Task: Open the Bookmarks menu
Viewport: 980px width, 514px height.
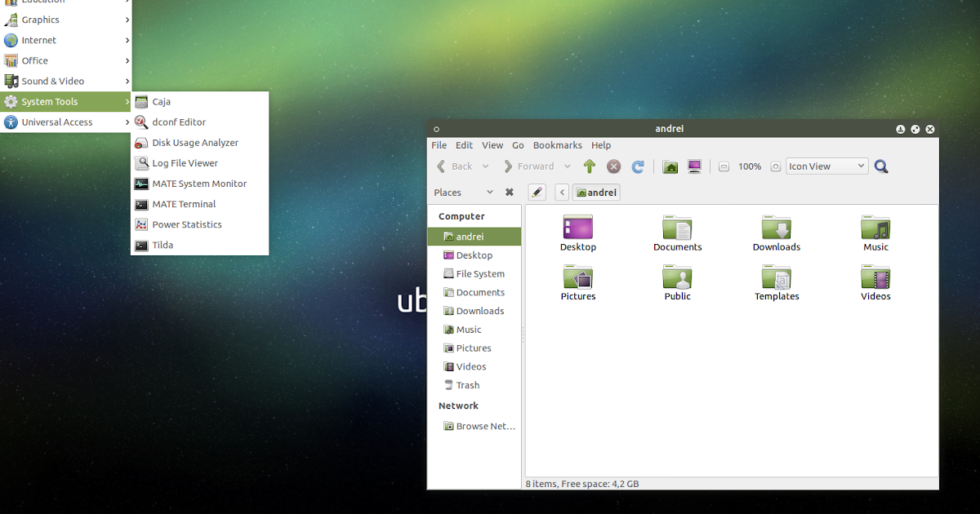Action: pos(557,145)
